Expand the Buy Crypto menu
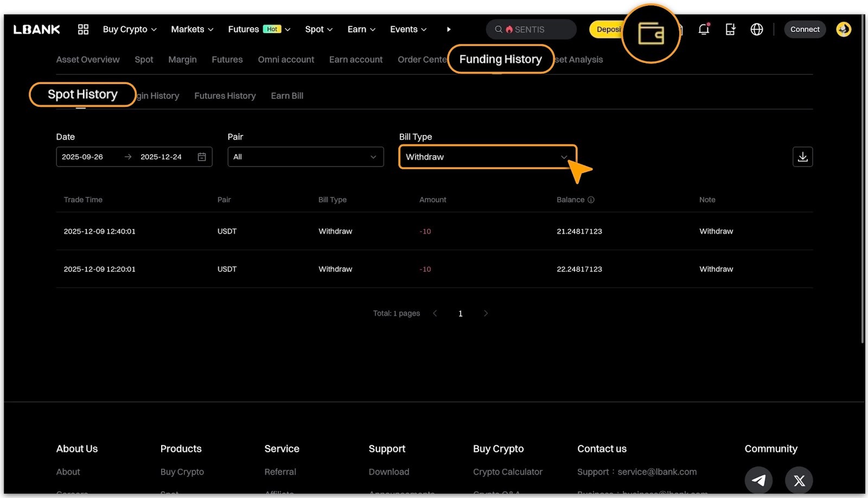 (x=130, y=29)
